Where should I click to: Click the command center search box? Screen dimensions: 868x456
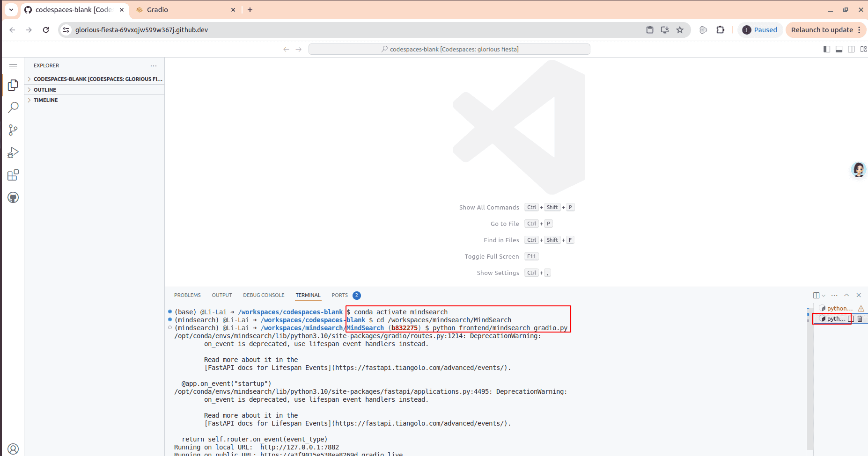click(449, 49)
